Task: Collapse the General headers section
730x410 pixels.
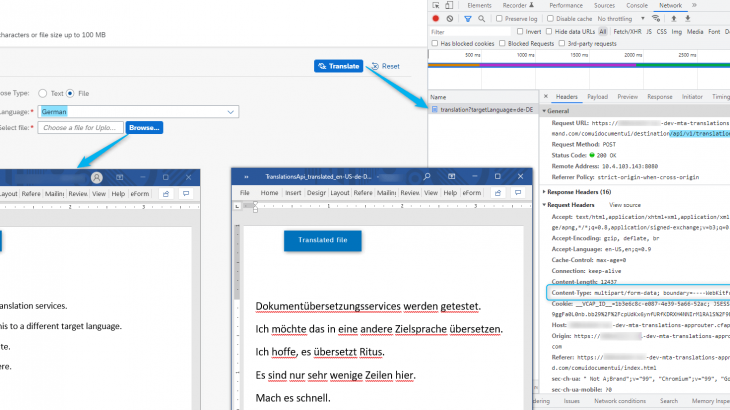Action: [544, 111]
